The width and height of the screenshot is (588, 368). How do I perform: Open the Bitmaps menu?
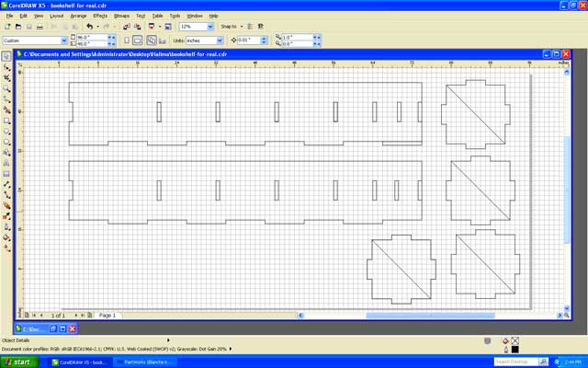[x=121, y=16]
